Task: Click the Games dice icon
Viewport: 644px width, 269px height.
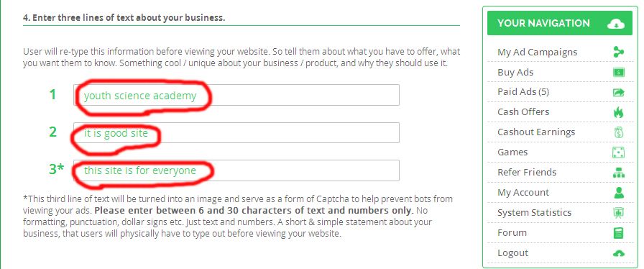Action: click(x=618, y=152)
